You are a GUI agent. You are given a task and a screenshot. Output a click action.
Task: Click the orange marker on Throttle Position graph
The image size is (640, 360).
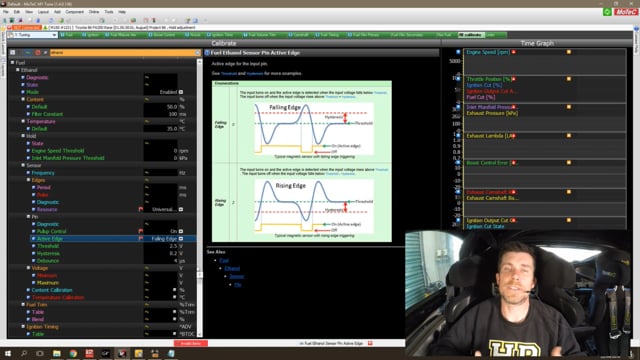(569, 79)
